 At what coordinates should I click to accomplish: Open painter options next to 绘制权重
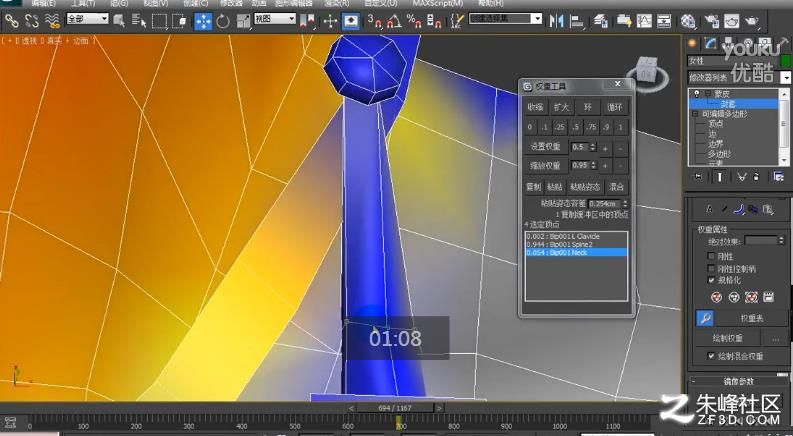tap(776, 338)
